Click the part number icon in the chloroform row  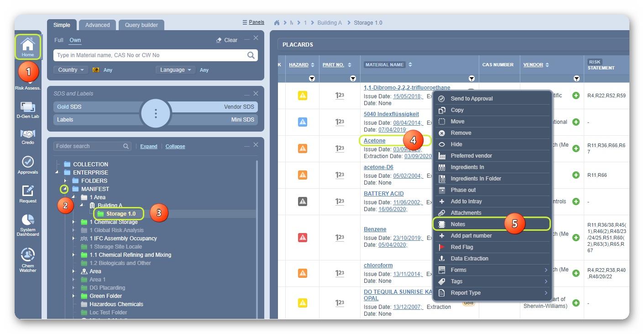coord(340,273)
